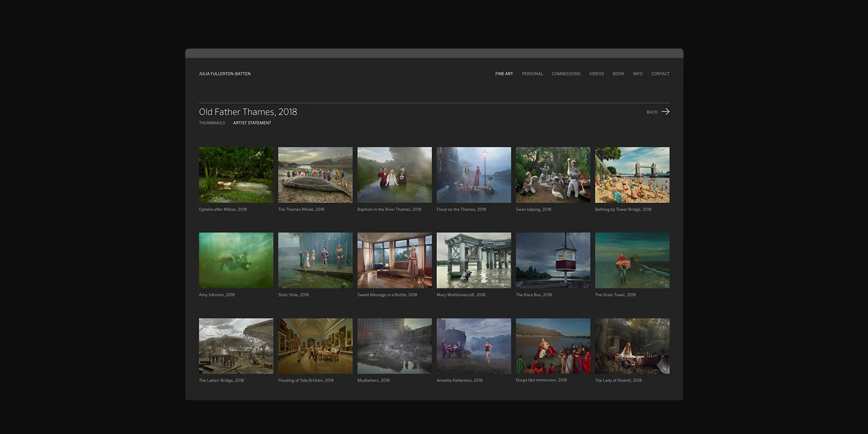This screenshot has width=868, height=434.
Task: Open The Ladies' Bridge thumbnail
Action: click(236, 346)
